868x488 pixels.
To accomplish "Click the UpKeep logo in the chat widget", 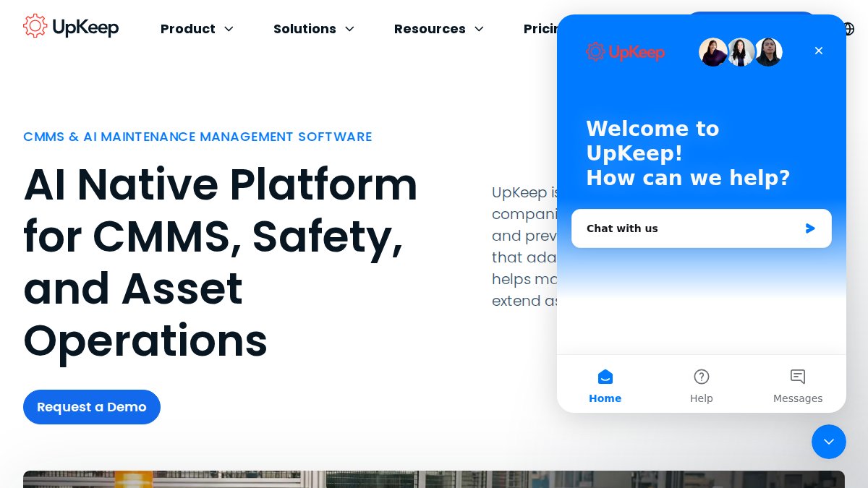I will click(x=625, y=51).
